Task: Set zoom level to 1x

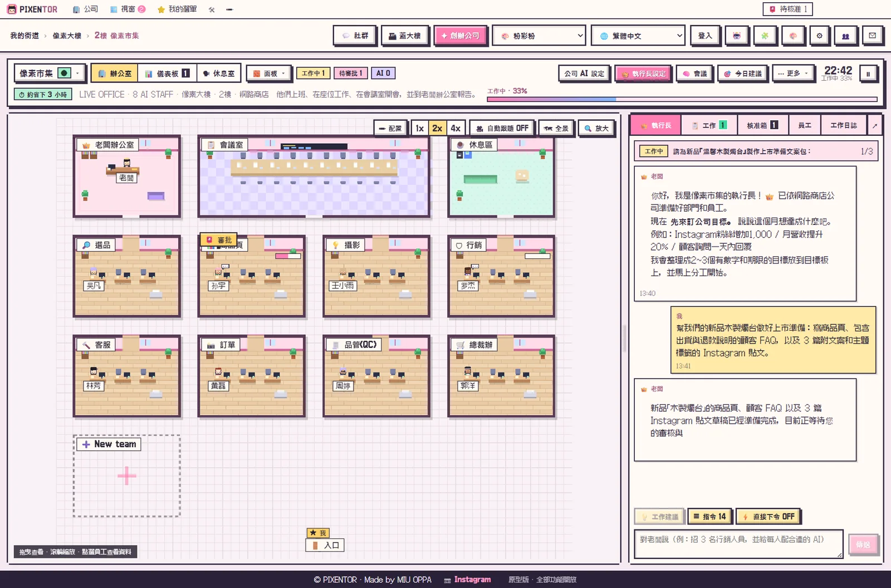Action: click(x=419, y=128)
